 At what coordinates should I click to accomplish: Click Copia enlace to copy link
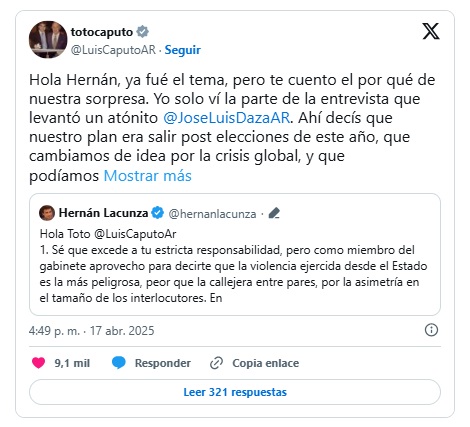pos(266,363)
